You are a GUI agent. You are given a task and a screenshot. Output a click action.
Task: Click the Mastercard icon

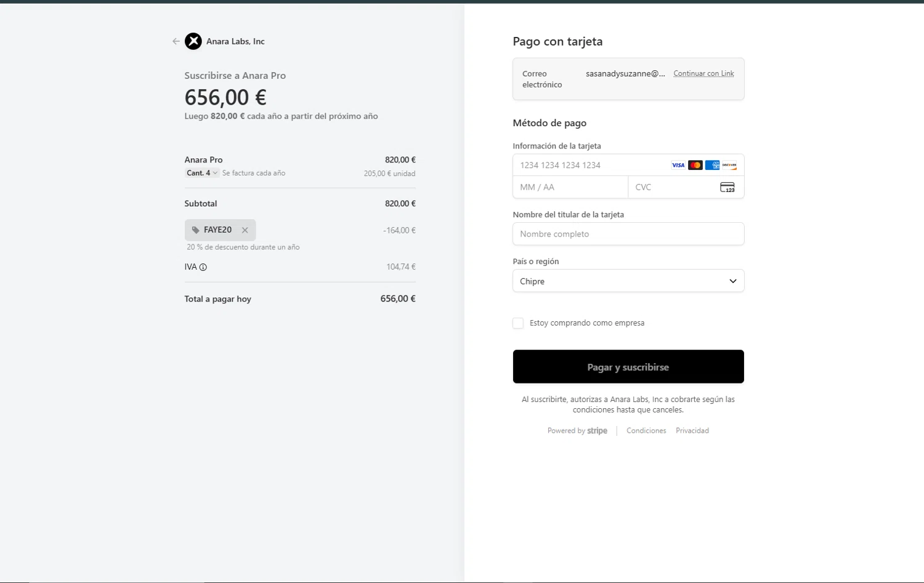coord(695,165)
